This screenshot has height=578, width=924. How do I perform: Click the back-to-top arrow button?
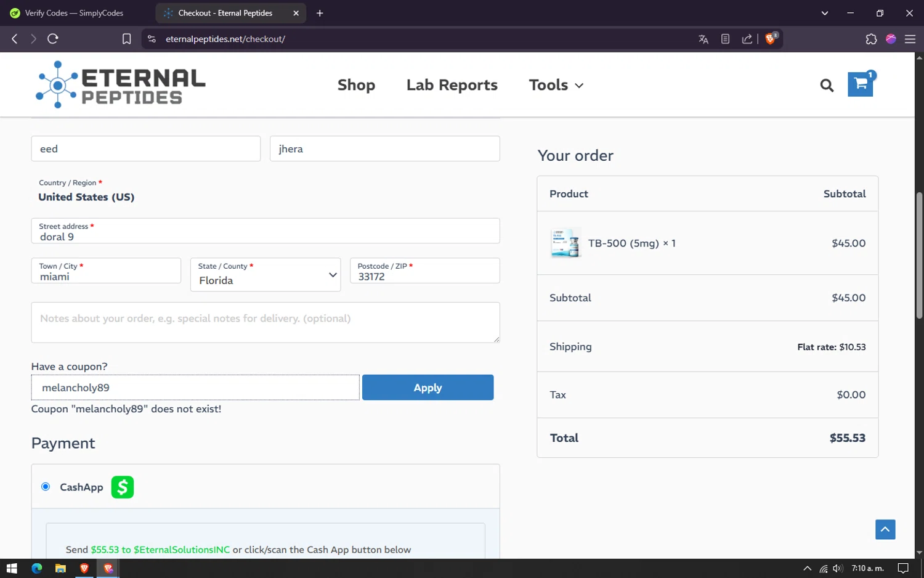[x=885, y=529]
